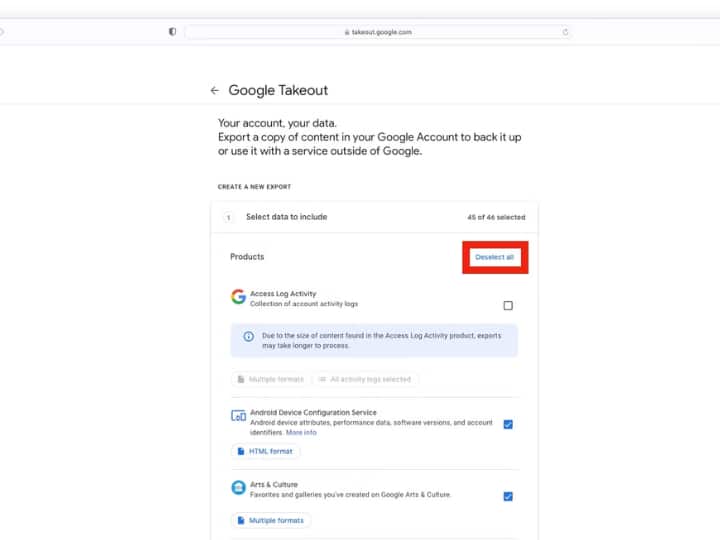Go back using the arrow beside Google Takeout
The image size is (720, 540).
pos(214,90)
